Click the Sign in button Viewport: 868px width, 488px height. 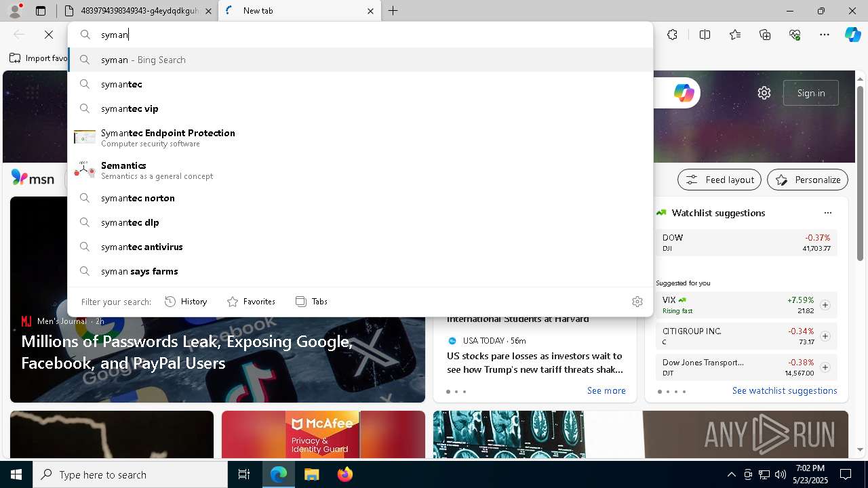[811, 93]
